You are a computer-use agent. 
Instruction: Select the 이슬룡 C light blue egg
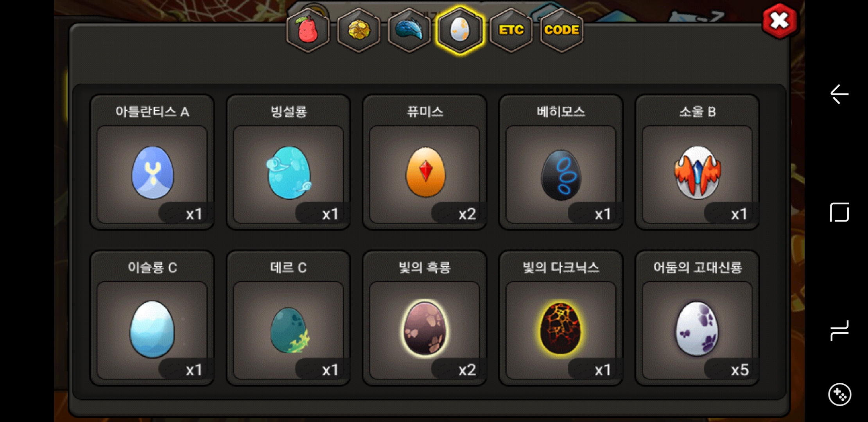click(x=152, y=318)
